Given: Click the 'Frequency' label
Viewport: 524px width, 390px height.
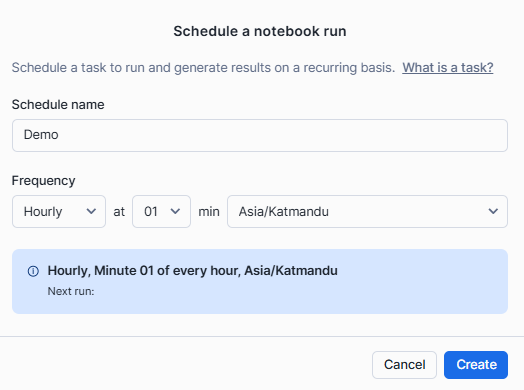Looking at the screenshot, I should point(43,181).
